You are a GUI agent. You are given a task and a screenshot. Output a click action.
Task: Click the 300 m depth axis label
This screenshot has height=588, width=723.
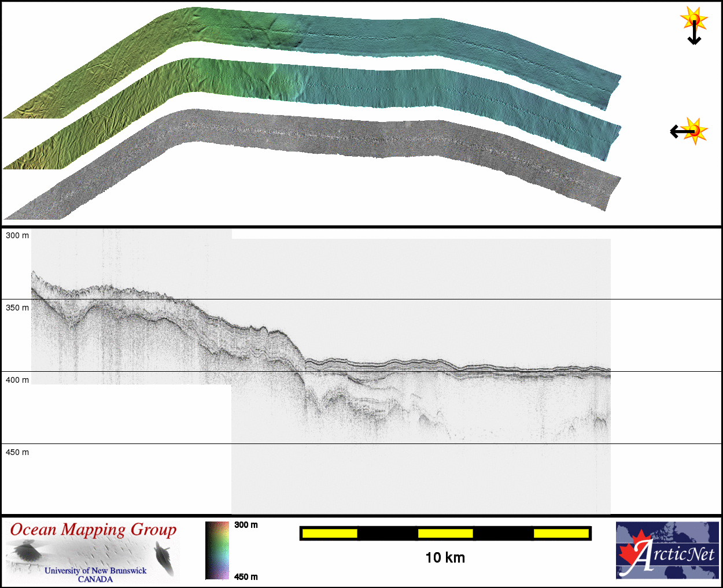coord(17,235)
